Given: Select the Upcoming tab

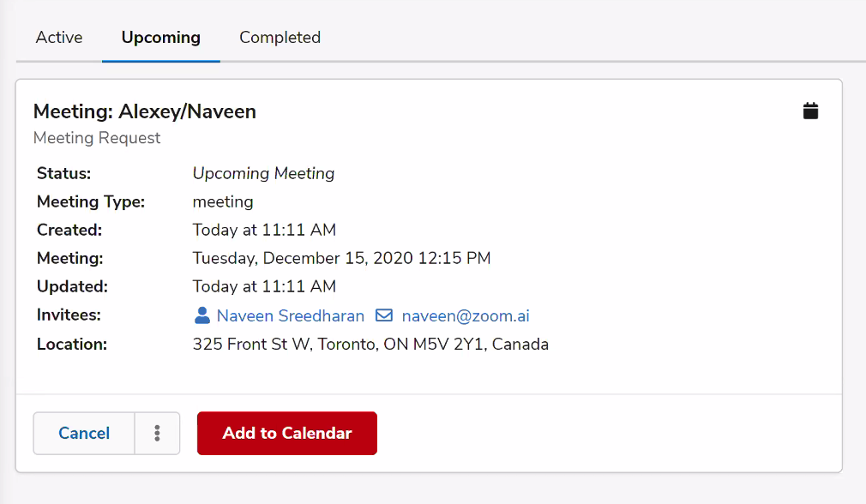Looking at the screenshot, I should tap(160, 37).
